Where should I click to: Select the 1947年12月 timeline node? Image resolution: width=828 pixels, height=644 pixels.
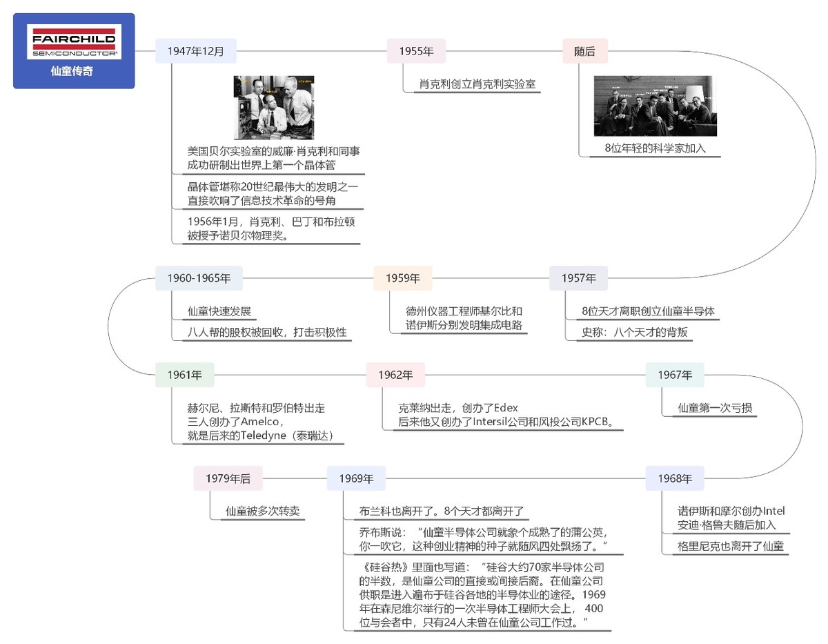coord(197,50)
